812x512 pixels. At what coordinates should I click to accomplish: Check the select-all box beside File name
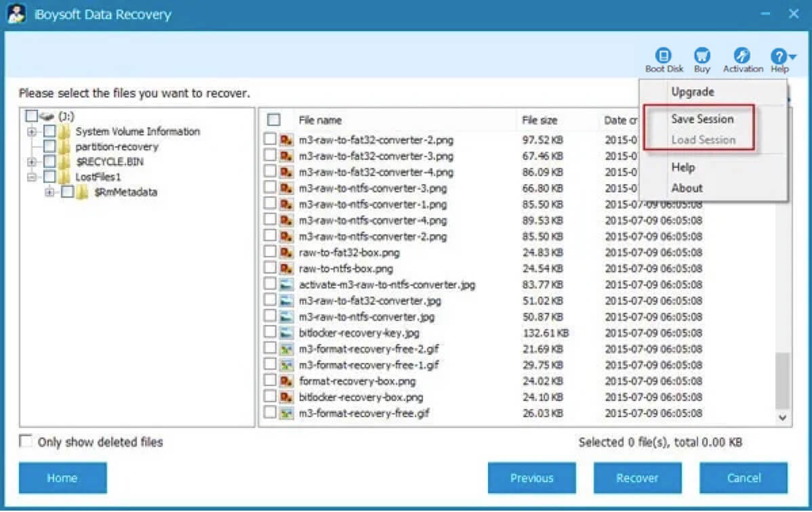click(x=274, y=121)
